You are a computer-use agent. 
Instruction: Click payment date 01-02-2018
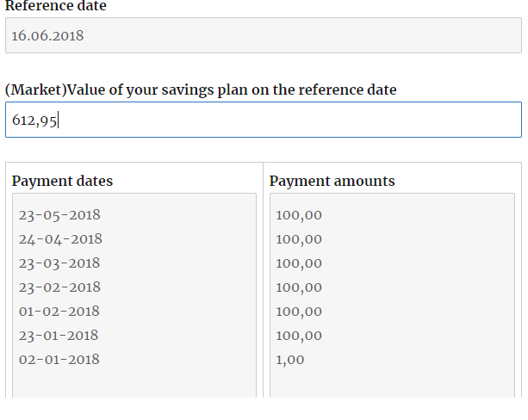(x=59, y=312)
